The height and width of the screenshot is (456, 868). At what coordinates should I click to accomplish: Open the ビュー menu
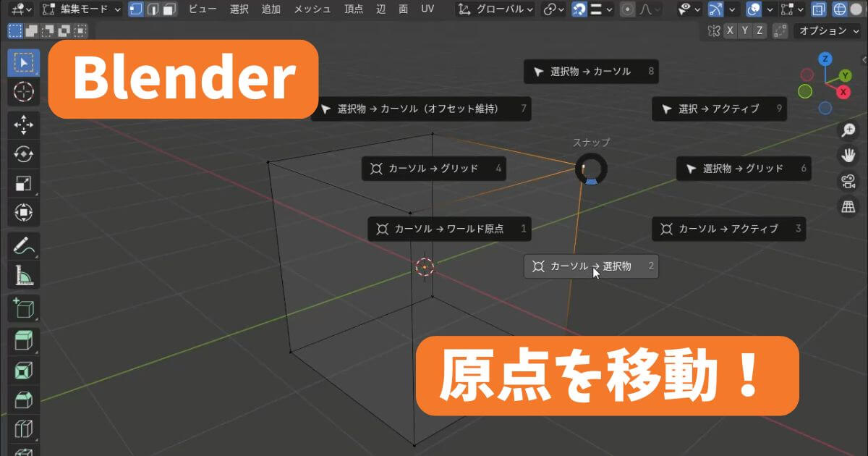coord(202,9)
